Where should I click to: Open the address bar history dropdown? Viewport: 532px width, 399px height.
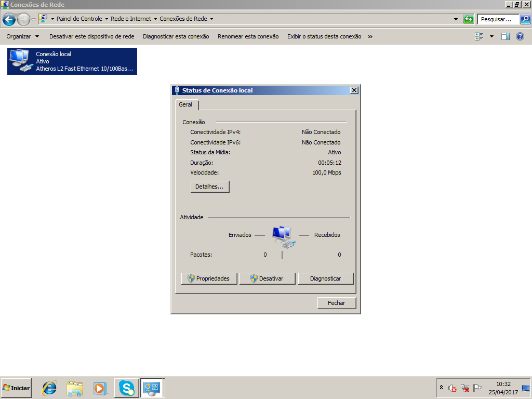tap(456, 19)
